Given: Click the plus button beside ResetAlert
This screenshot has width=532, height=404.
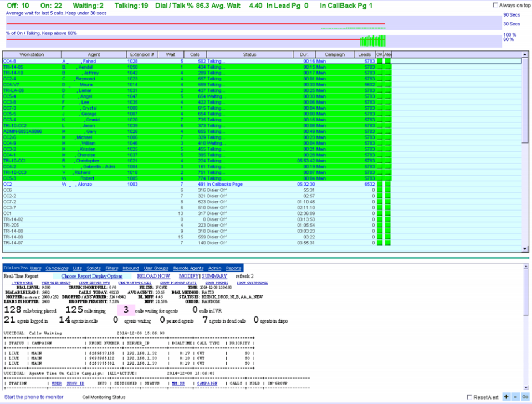Looking at the screenshot, I should coord(506,397).
